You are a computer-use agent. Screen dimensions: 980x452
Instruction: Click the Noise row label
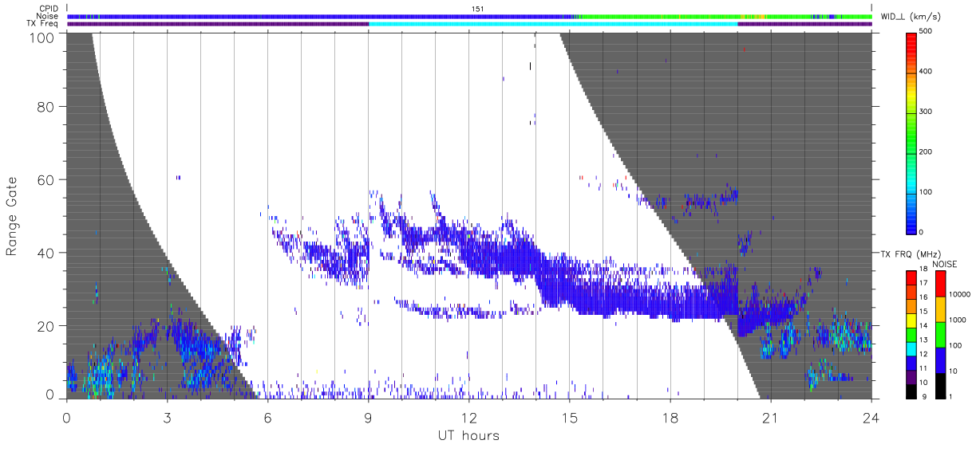[48, 16]
